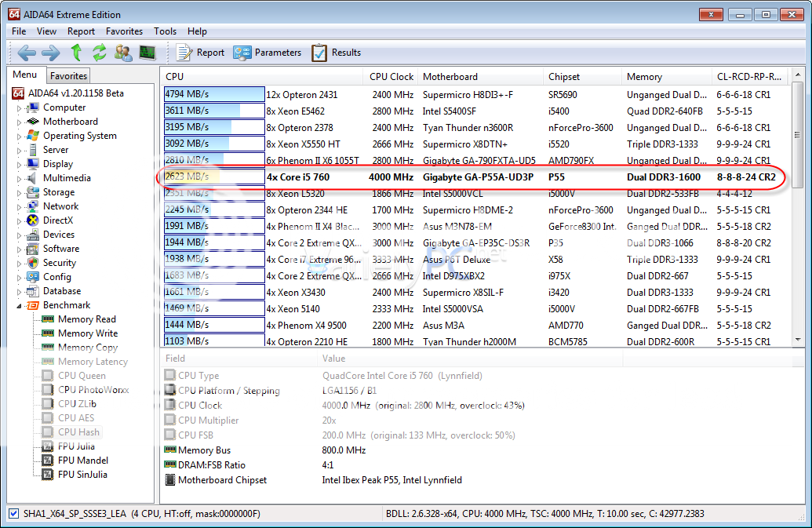Click the Report toolbar button
The width and height of the screenshot is (812, 528).
coord(200,53)
